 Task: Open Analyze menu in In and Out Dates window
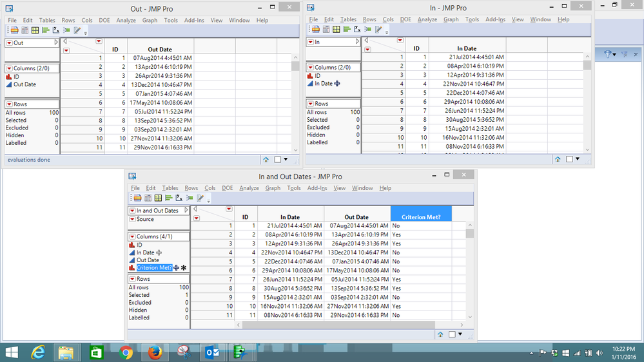(249, 188)
